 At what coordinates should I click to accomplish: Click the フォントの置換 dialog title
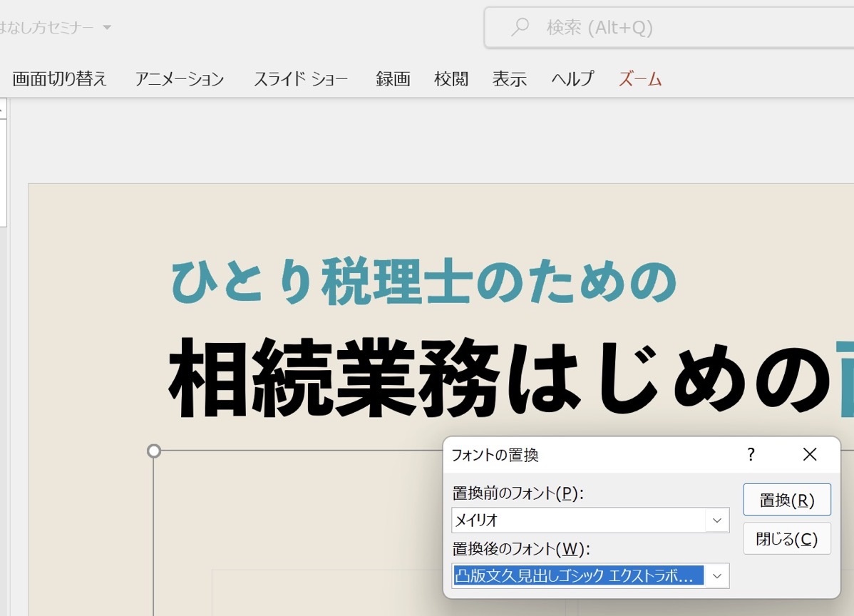[495, 455]
